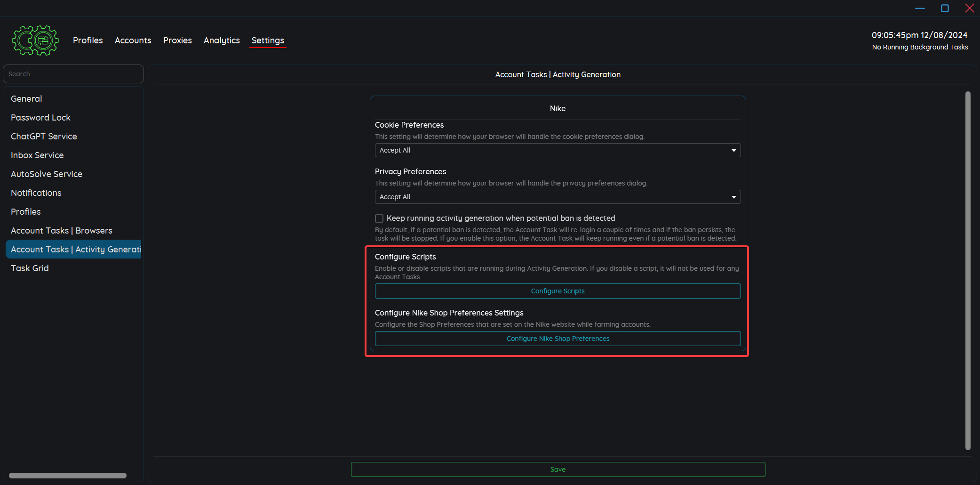Click the green gear app logo
Screen dimensions: 980x485
point(35,40)
